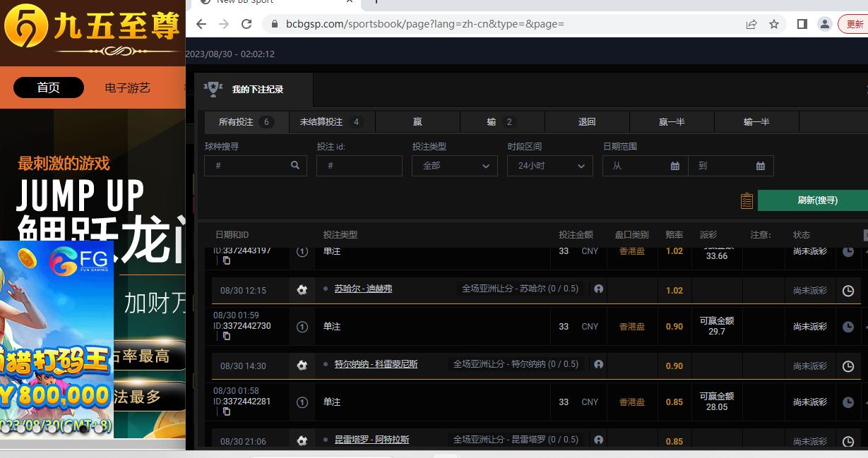The width and height of the screenshot is (868, 458).
Task: Open the 输 tab
Action: [502, 122]
